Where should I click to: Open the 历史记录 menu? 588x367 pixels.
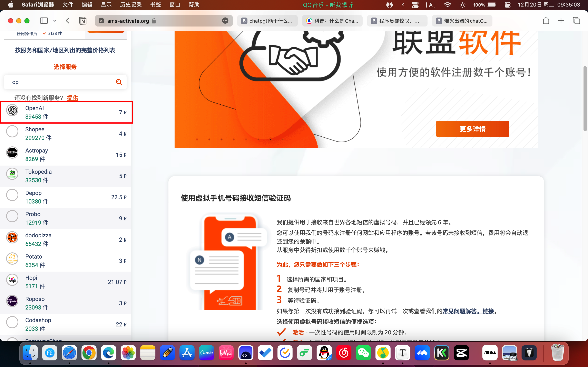[x=131, y=5]
